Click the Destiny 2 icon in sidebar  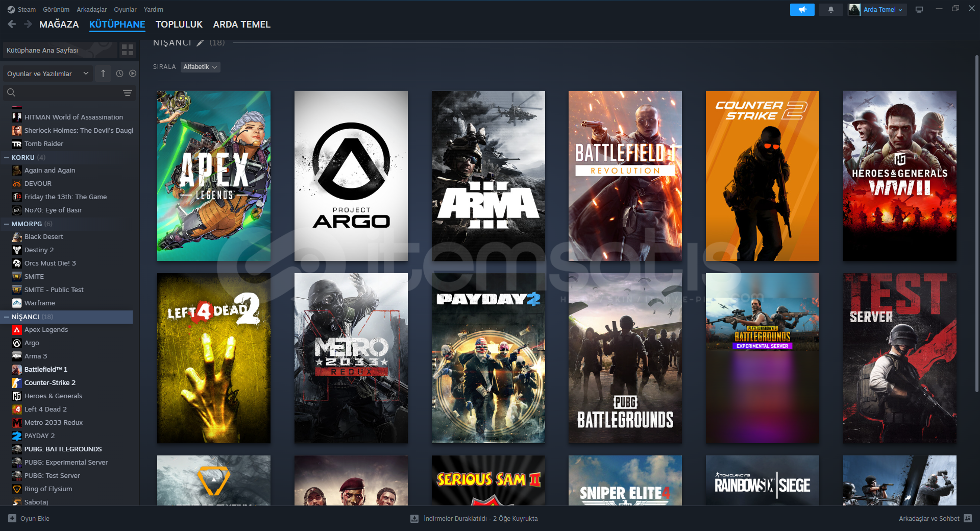pos(17,250)
